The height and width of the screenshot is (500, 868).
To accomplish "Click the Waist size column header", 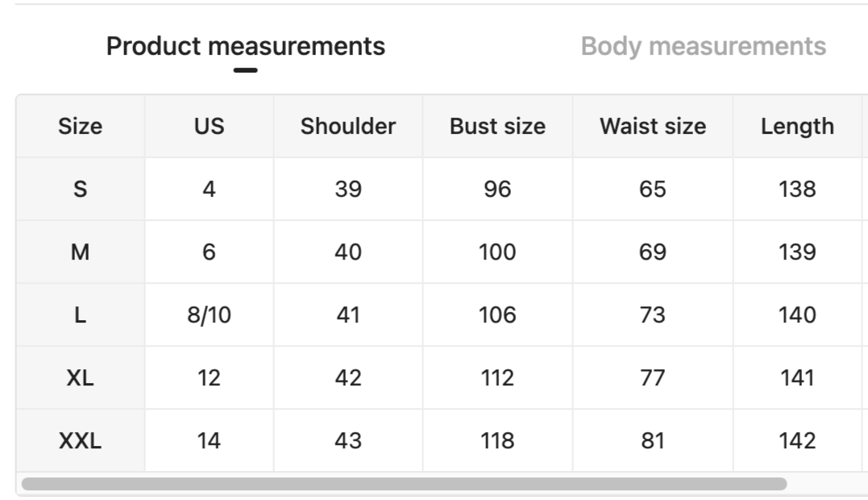I will coord(652,127).
